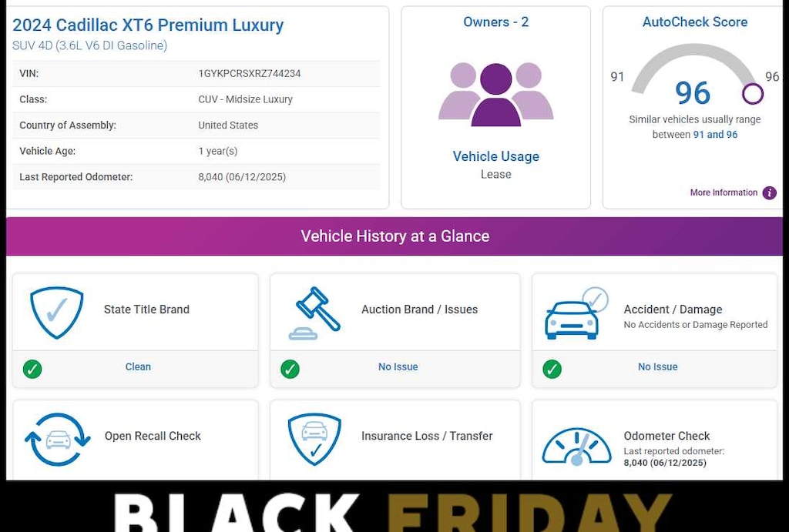Click the Insurance Loss / Transfer shield icon
Viewport: 789px width, 532px height.
pos(314,439)
